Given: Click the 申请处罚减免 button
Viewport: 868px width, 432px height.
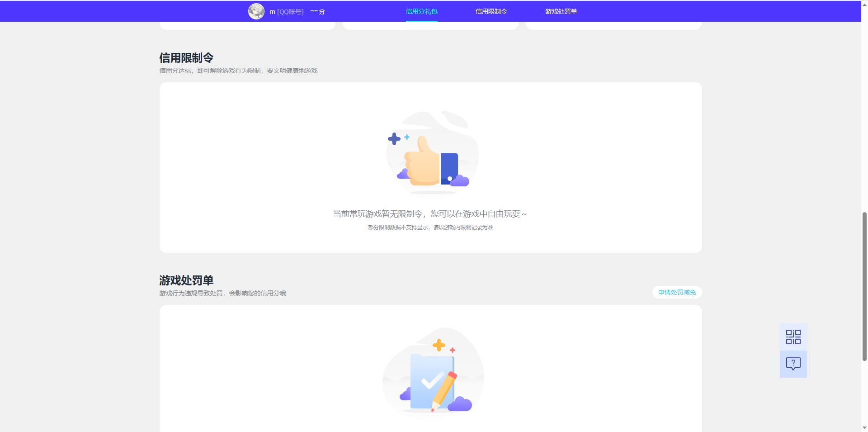Looking at the screenshot, I should point(677,292).
